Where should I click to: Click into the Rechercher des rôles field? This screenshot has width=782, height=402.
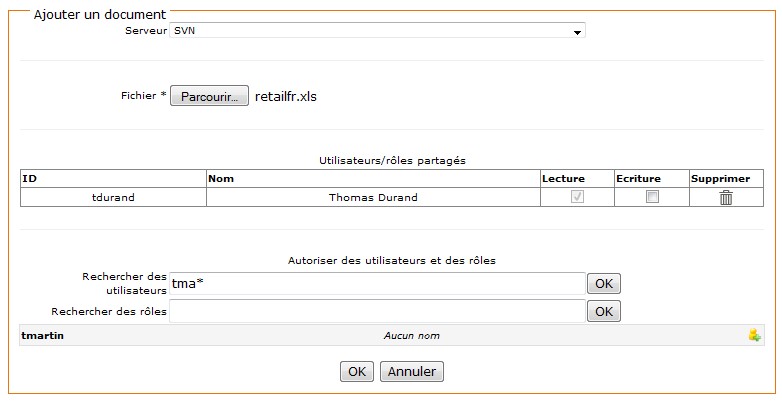point(377,312)
